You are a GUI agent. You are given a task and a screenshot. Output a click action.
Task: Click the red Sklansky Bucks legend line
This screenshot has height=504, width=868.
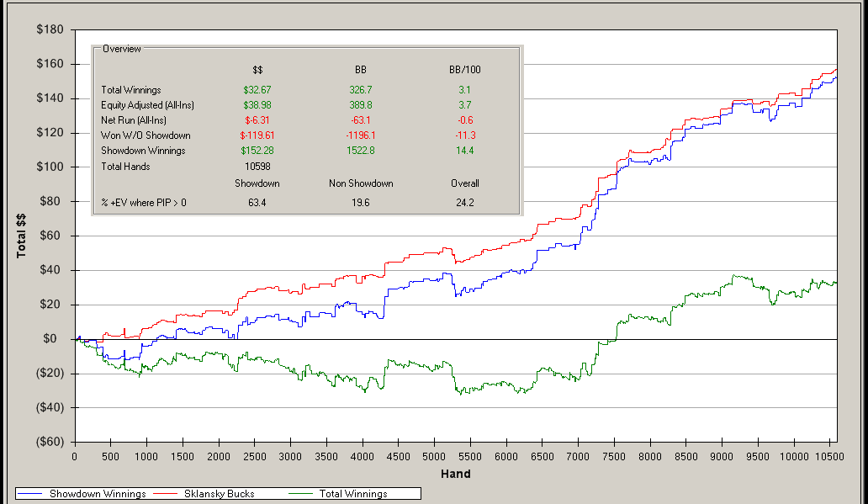click(167, 494)
